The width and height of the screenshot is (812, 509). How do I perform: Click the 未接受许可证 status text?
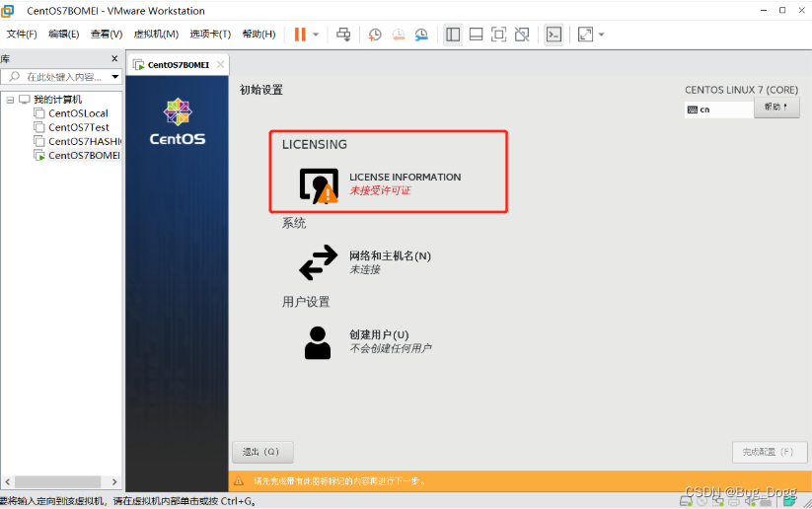click(x=380, y=190)
